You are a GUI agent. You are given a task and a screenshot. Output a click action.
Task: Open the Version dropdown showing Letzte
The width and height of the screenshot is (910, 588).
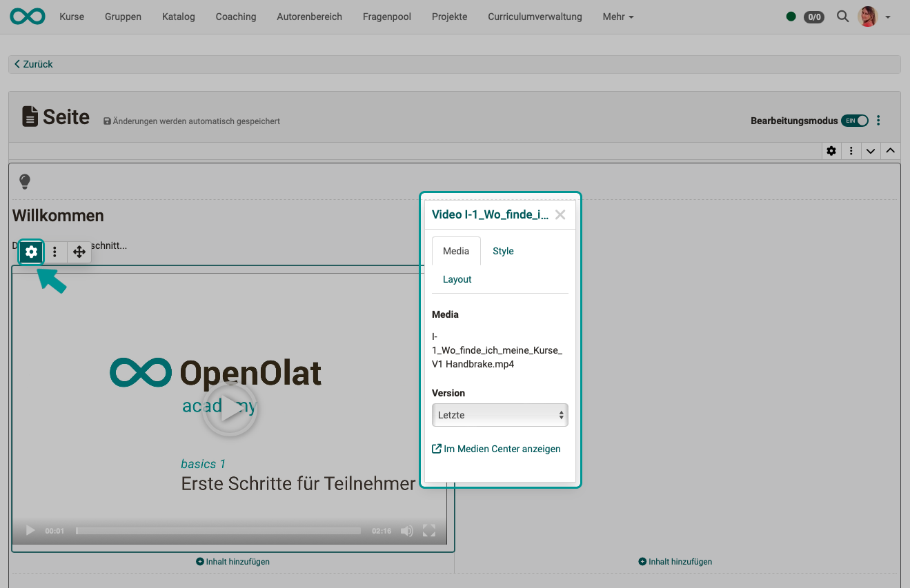[x=499, y=415]
